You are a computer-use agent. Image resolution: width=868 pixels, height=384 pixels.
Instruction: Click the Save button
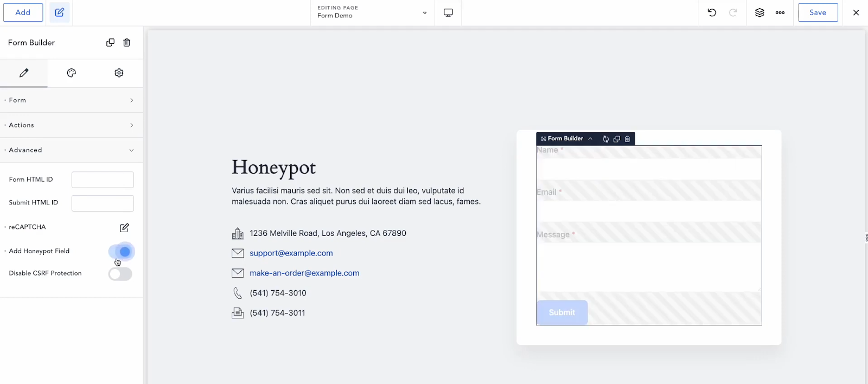tap(818, 12)
